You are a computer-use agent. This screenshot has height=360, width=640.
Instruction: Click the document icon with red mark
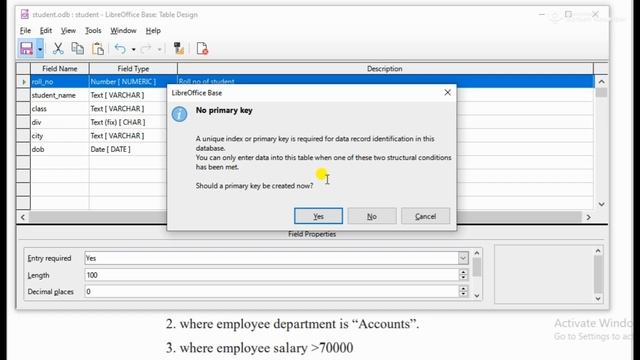coord(202,49)
